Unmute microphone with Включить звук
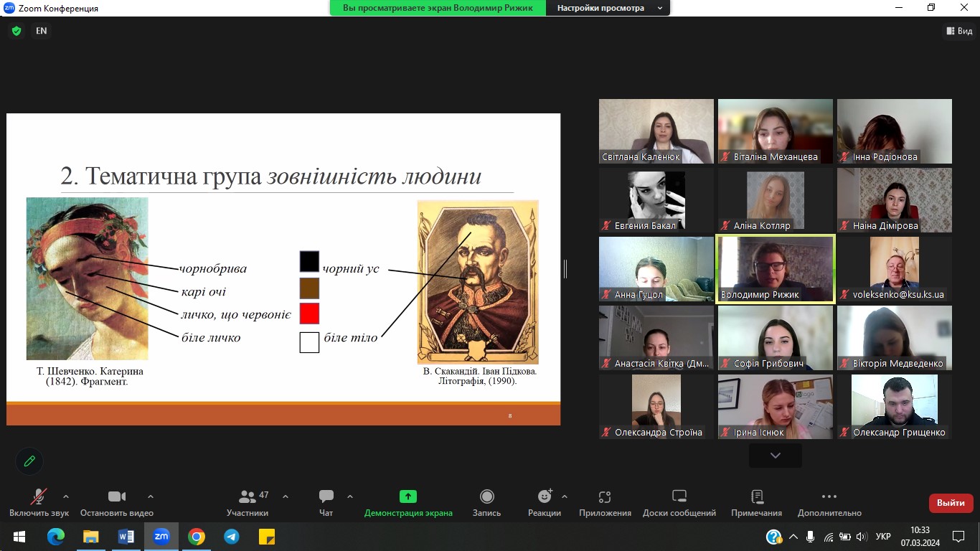 [x=39, y=503]
